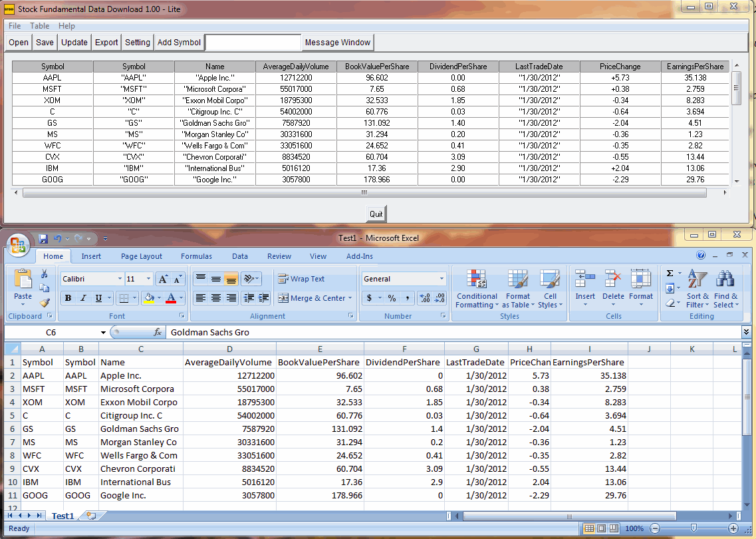The height and width of the screenshot is (539, 756).
Task: Click the Fill Color yellow swatch button
Action: coord(150,298)
